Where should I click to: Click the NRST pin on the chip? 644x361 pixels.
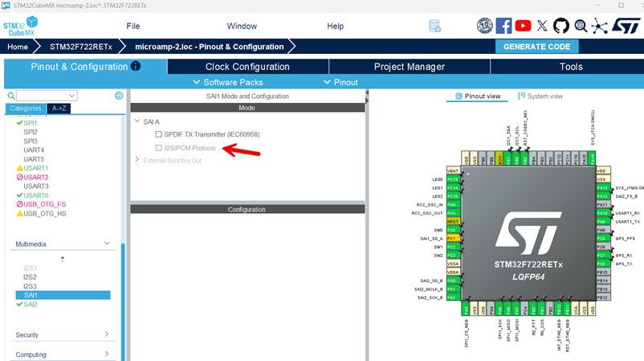(x=453, y=221)
